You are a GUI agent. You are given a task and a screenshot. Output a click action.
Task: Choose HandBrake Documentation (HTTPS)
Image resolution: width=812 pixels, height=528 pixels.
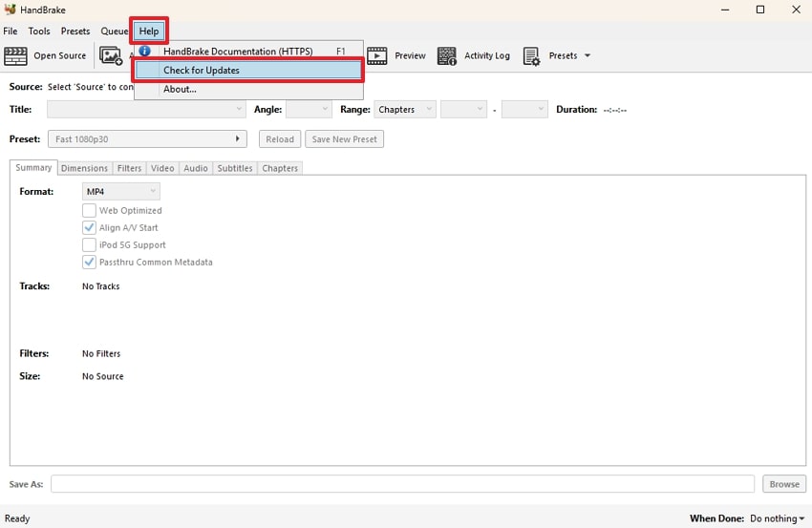pyautogui.click(x=249, y=52)
